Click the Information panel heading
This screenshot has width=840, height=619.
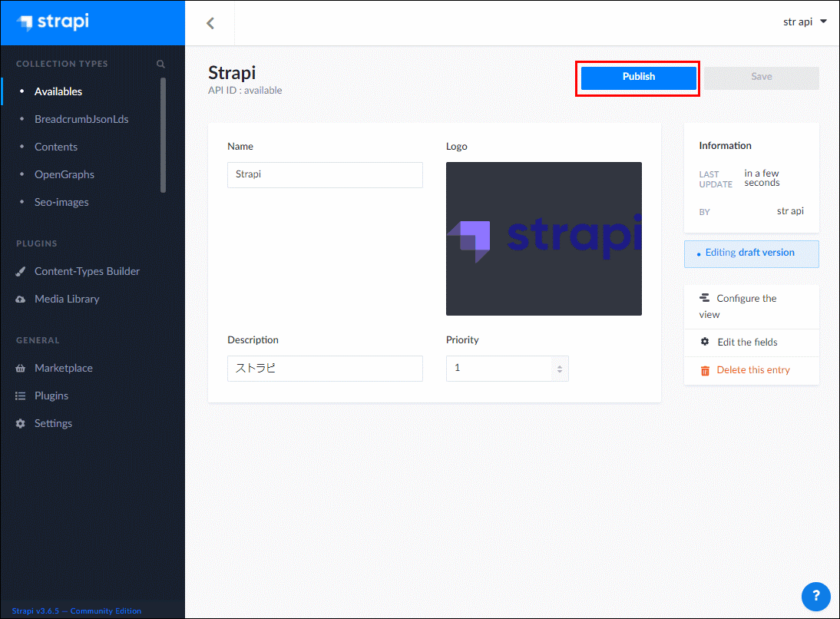(x=725, y=146)
